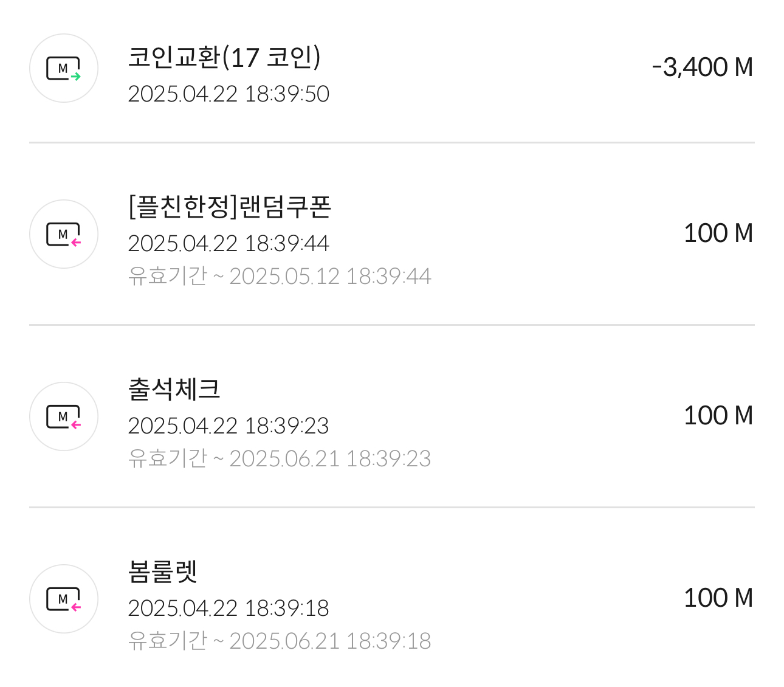Open the 출석체크 entry title

coord(174,389)
